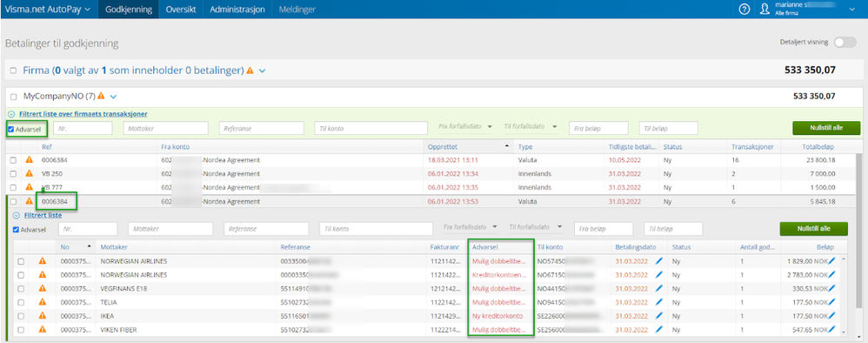
Task: Switch to the Godkjenning tab
Action: click(129, 10)
